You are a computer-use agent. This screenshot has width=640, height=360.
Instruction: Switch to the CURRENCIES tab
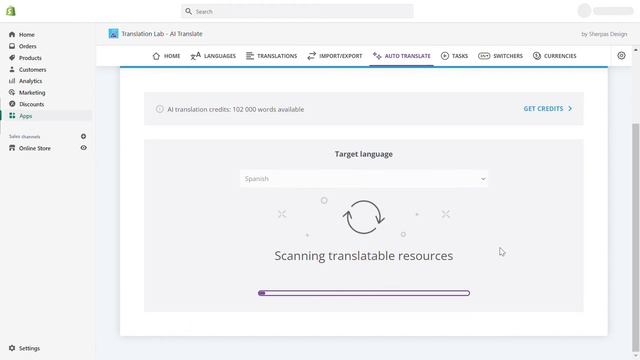coord(555,56)
